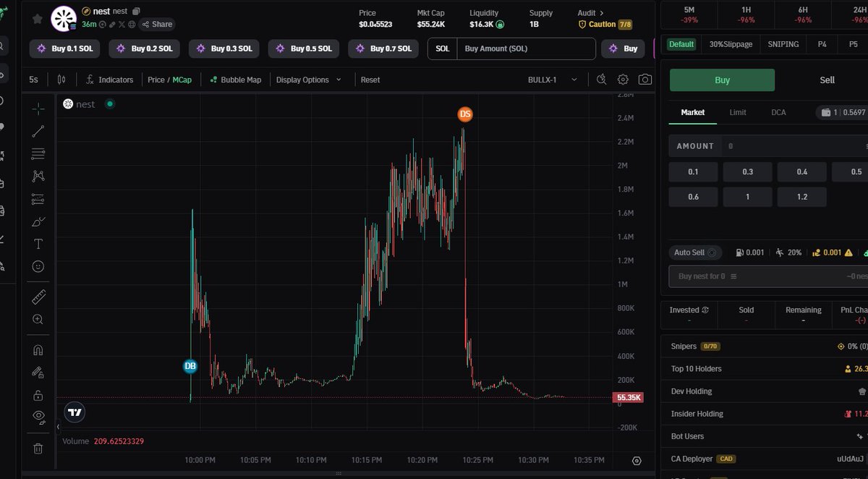This screenshot has height=479, width=868.
Task: Open the Fibonacci retracement tools
Action: 38,153
